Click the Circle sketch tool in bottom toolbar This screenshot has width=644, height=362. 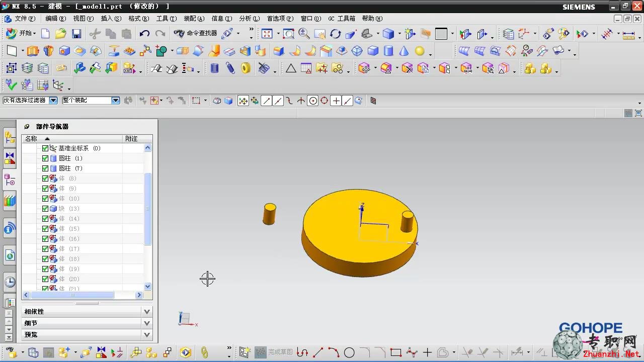(349, 352)
